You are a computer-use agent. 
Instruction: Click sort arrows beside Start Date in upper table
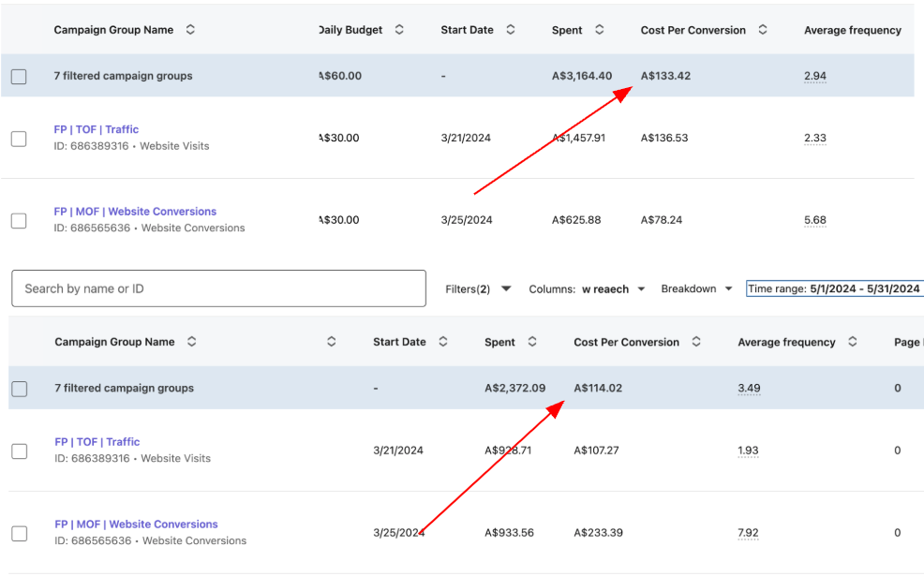point(511,30)
